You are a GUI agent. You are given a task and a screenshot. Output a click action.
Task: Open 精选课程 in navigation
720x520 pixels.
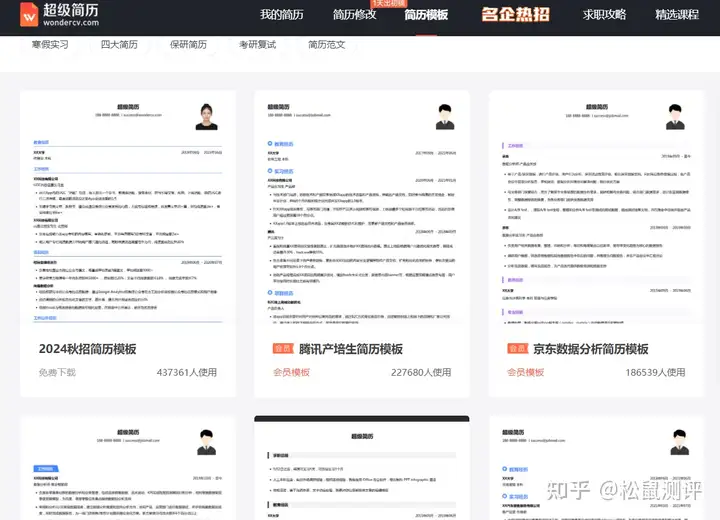click(x=677, y=15)
